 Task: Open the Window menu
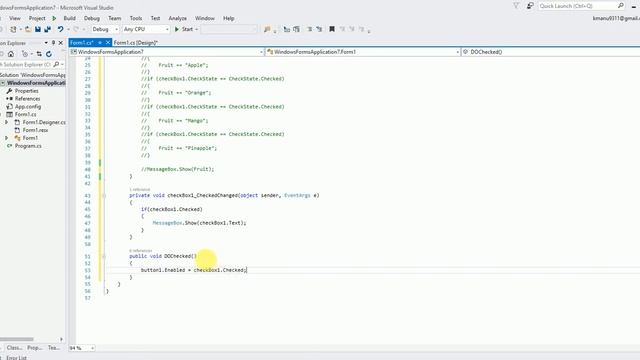pos(204,18)
